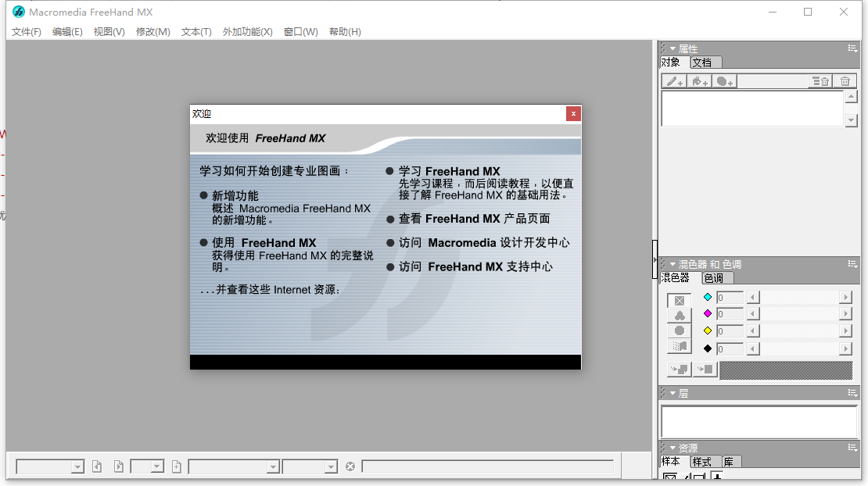This screenshot has height=486, width=868.
Task: Click properties list scroll down arrow
Action: coord(851,120)
